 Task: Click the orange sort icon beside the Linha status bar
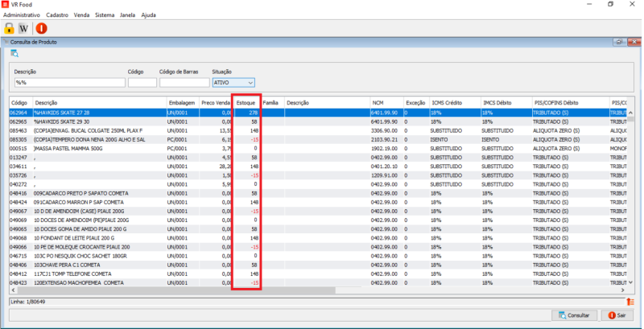(x=630, y=302)
